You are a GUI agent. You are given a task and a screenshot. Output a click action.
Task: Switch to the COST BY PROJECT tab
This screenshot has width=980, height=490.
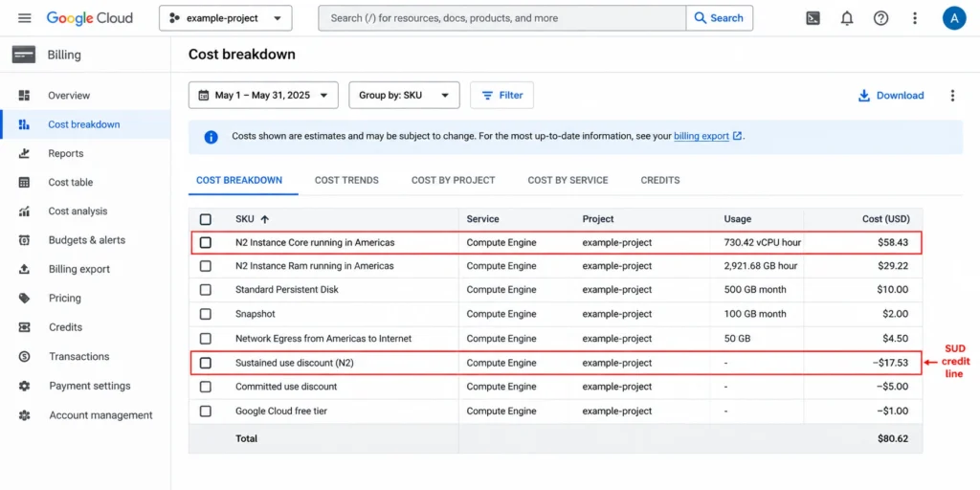(x=453, y=180)
